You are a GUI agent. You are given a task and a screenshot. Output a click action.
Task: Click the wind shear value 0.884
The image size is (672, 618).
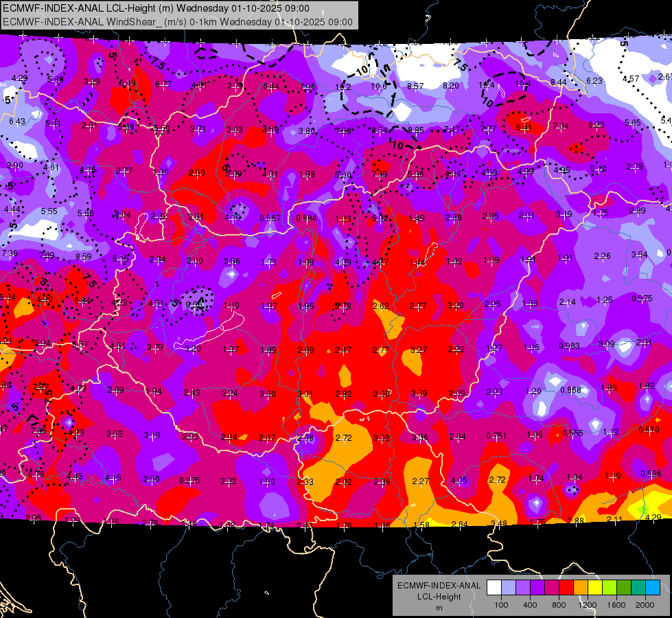pyautogui.click(x=306, y=218)
